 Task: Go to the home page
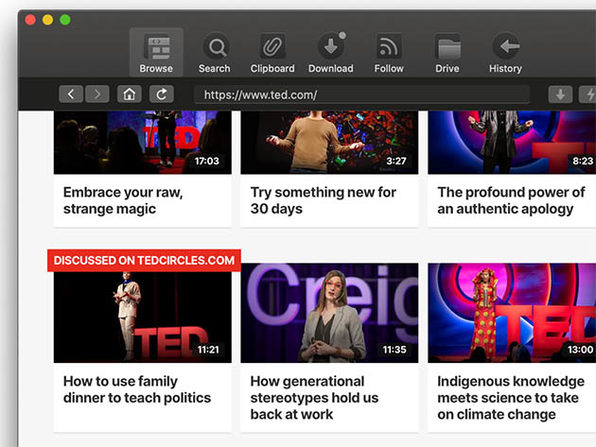pyautogui.click(x=129, y=94)
